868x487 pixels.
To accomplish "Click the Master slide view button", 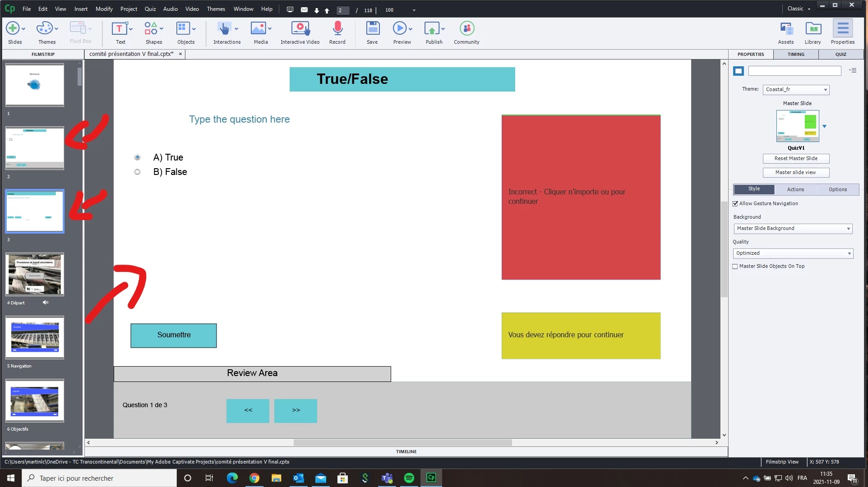I will (796, 173).
